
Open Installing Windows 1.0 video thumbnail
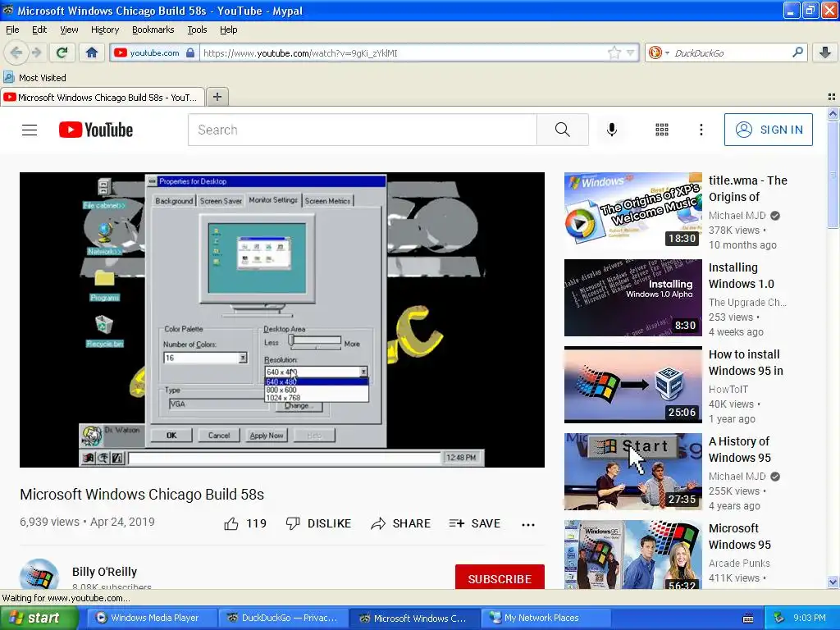tap(632, 297)
